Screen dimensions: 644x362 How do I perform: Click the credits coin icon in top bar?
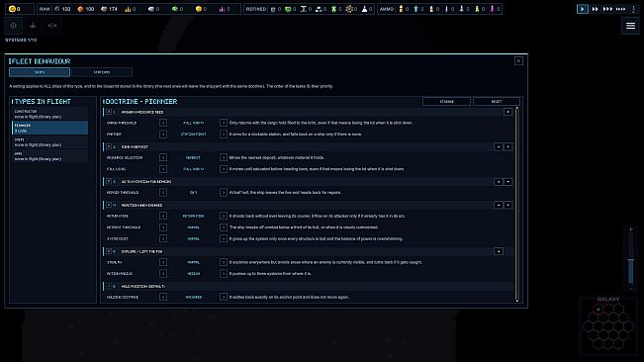(12, 9)
